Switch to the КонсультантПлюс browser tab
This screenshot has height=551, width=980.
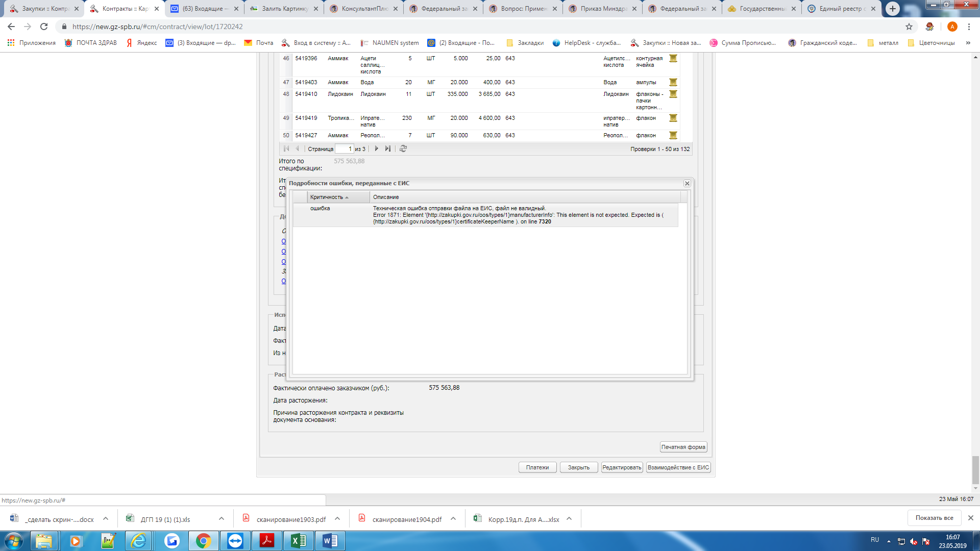click(364, 9)
